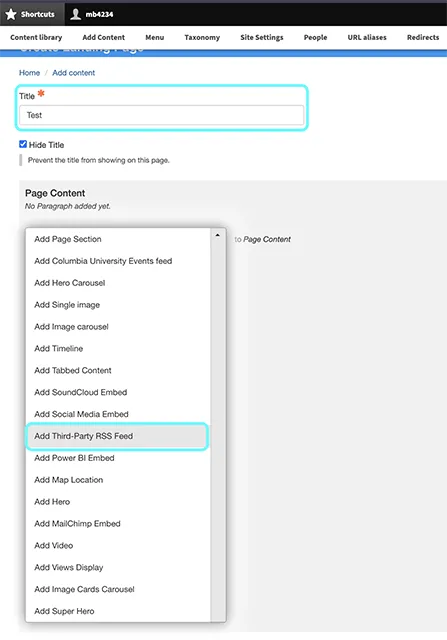Open Site Settings
Screen dimensions: 447x640
(262, 37)
